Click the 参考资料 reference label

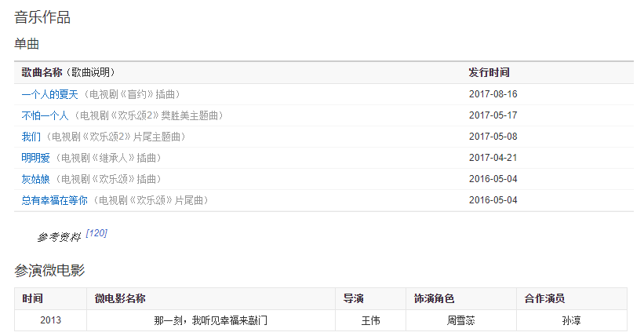coord(59,236)
